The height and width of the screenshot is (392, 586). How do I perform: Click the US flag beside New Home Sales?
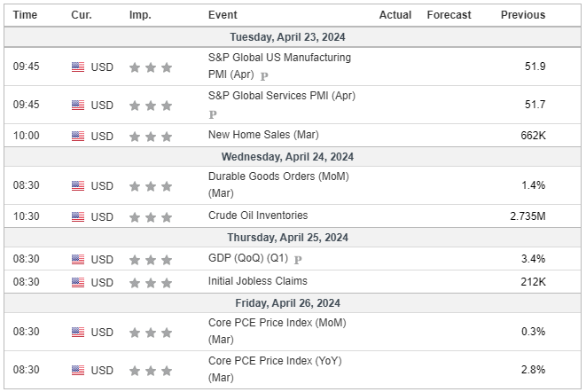point(78,137)
